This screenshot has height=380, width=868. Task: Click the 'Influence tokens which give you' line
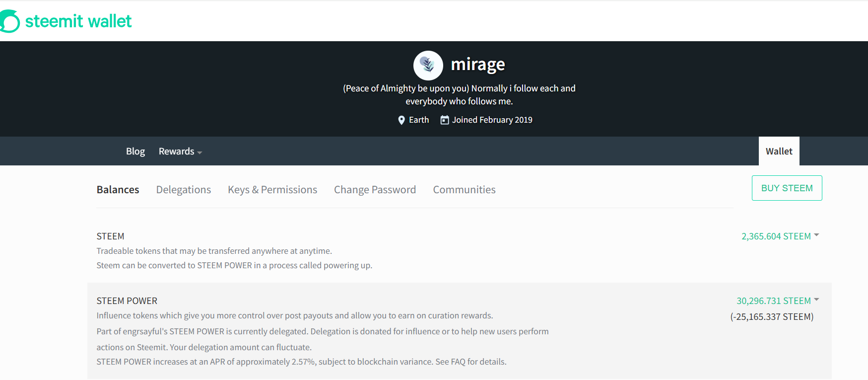(x=295, y=315)
